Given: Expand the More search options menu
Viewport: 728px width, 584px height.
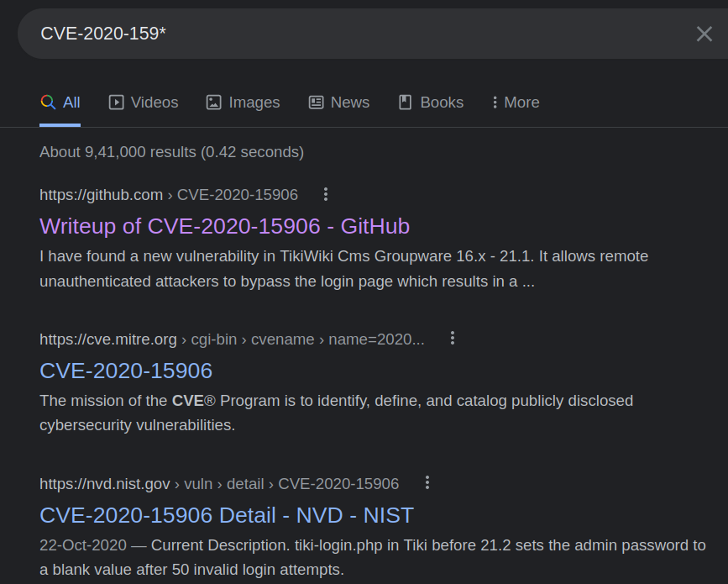Looking at the screenshot, I should tap(516, 103).
